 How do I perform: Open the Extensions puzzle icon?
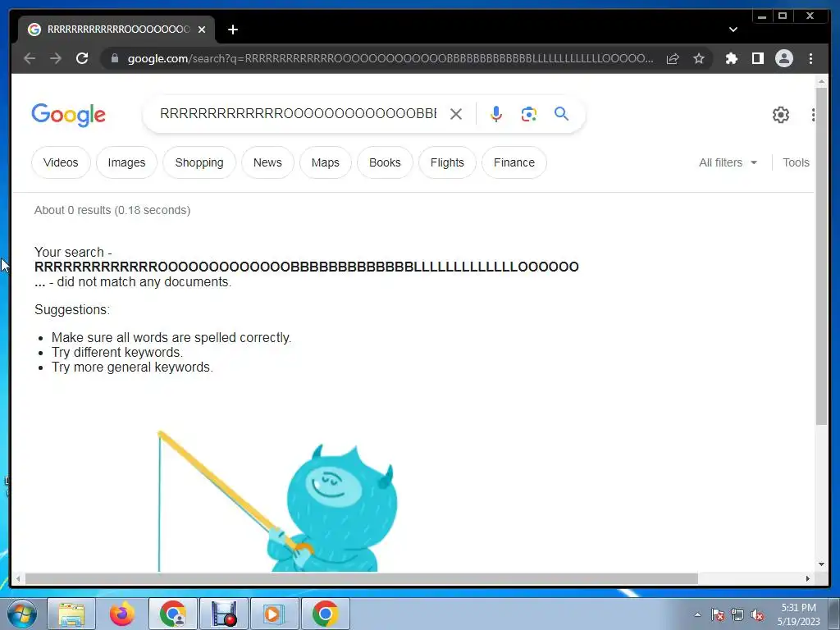pos(731,58)
